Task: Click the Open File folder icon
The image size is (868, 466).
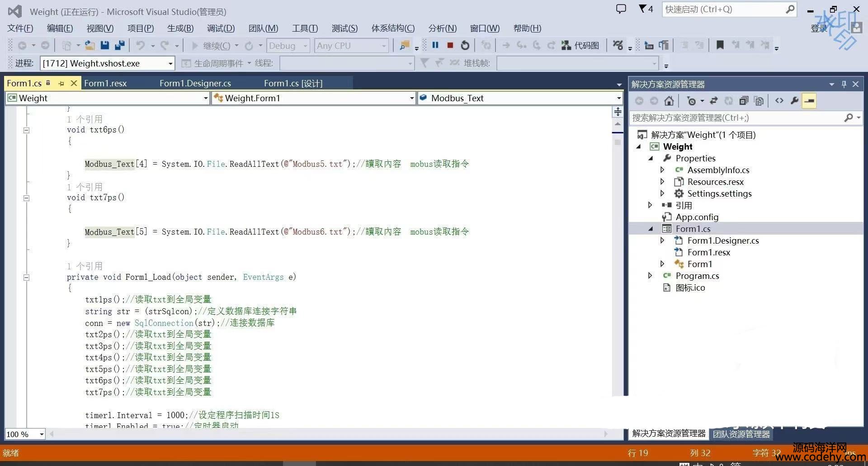Action: 90,45
